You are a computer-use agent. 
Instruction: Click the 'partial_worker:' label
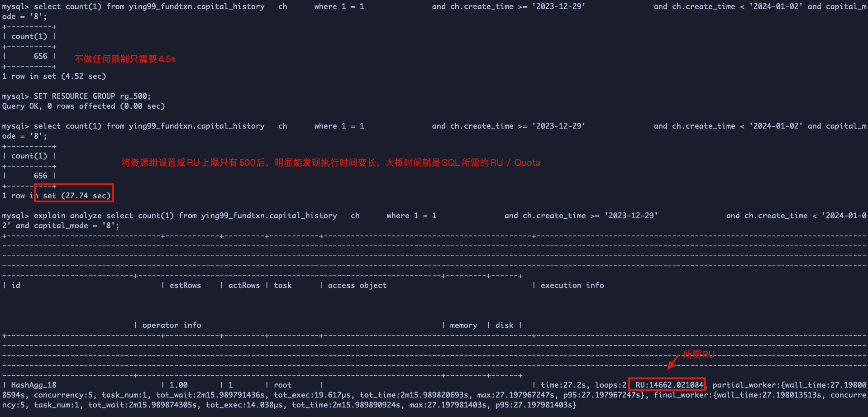pyautogui.click(x=747, y=385)
